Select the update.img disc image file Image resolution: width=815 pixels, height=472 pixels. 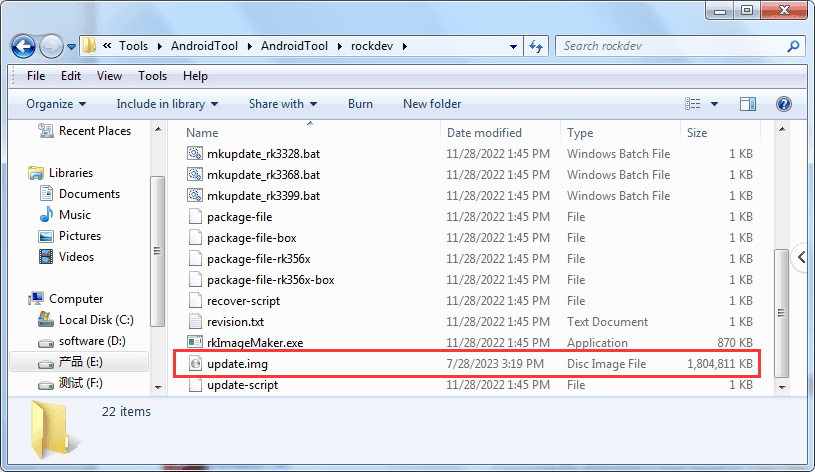(x=237, y=364)
